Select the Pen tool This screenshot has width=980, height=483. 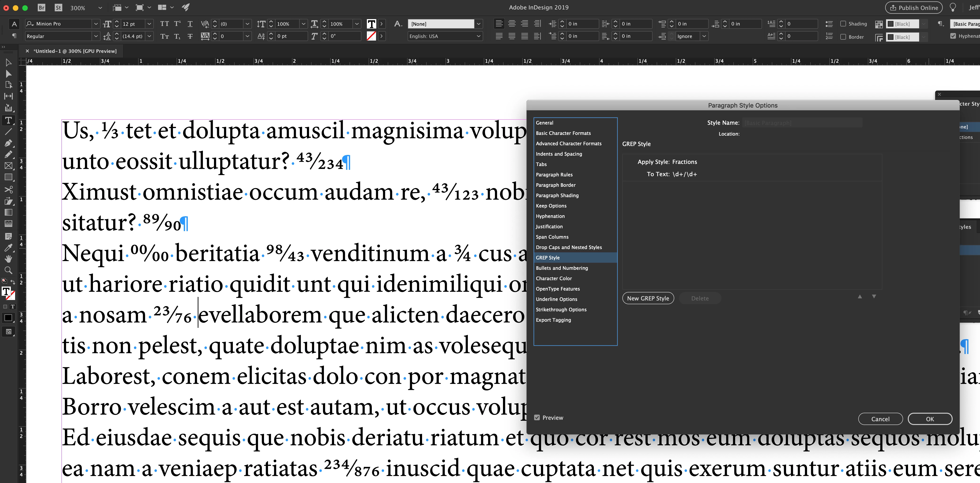8,143
